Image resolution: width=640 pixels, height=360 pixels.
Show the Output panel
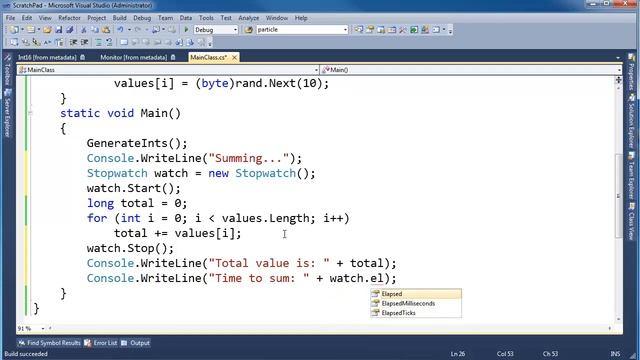[x=136, y=343]
